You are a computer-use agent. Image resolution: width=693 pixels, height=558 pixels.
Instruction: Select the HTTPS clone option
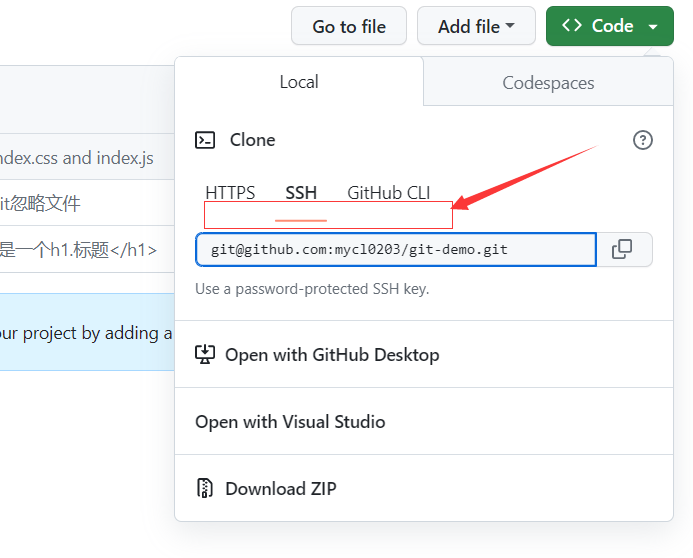click(x=230, y=193)
